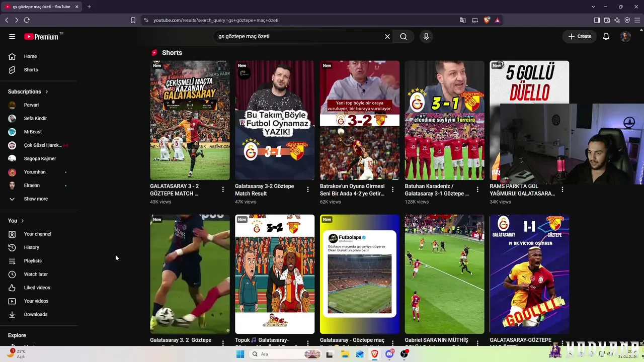The height and width of the screenshot is (362, 644).
Task: Play the Batuhan Karadeniz 3-1 short thumbnail
Action: pos(445,120)
